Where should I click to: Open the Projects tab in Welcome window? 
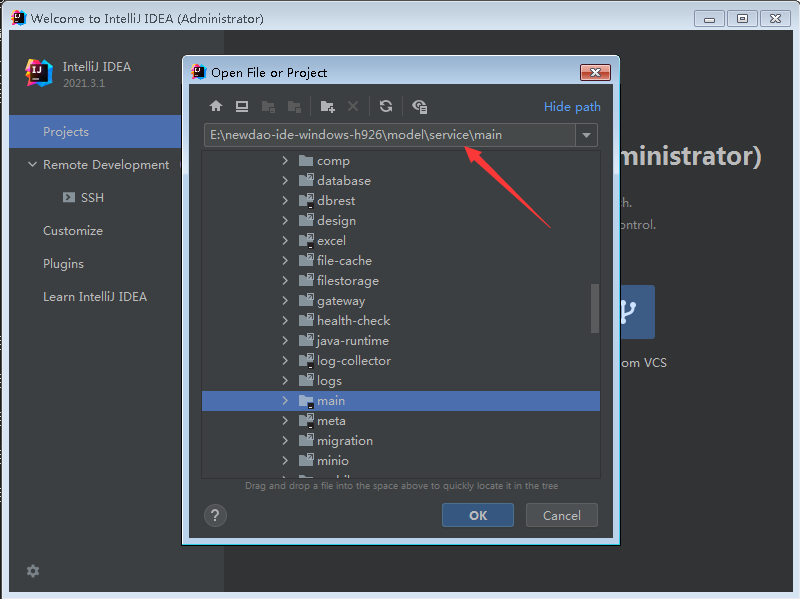coord(95,132)
